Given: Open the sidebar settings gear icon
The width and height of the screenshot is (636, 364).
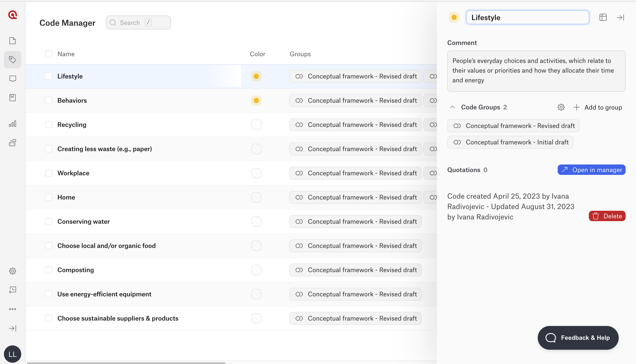Looking at the screenshot, I should click(13, 271).
